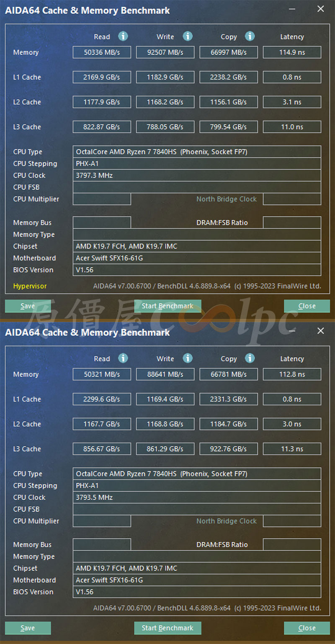This screenshot has height=644, width=335.
Task: Click the Read info icon in lower window
Action: click(x=123, y=358)
